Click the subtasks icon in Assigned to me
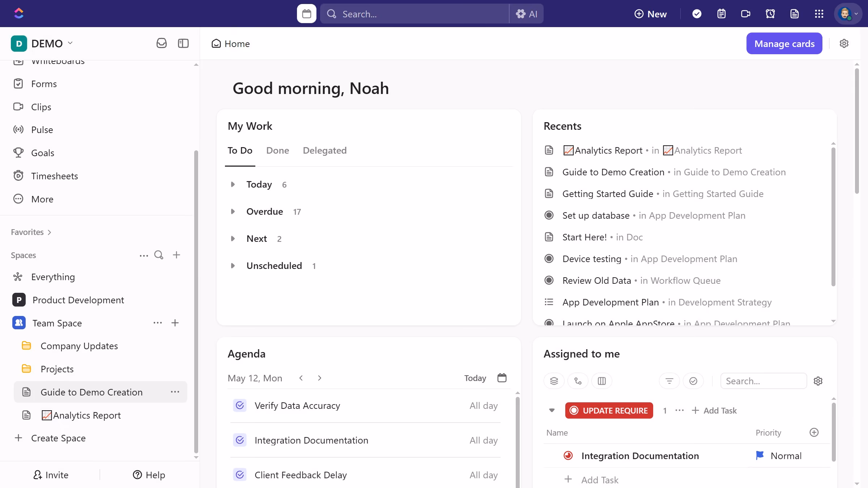Image resolution: width=868 pixels, height=488 pixels. pos(578,381)
